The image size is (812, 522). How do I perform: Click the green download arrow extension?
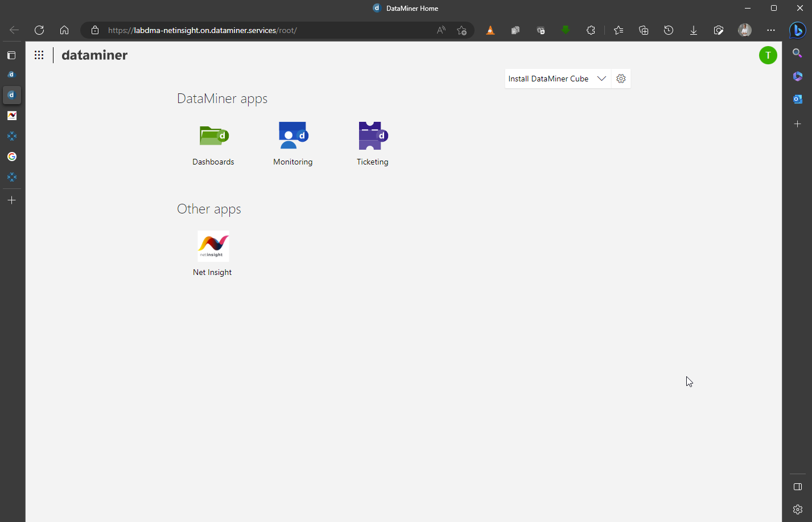click(566, 30)
